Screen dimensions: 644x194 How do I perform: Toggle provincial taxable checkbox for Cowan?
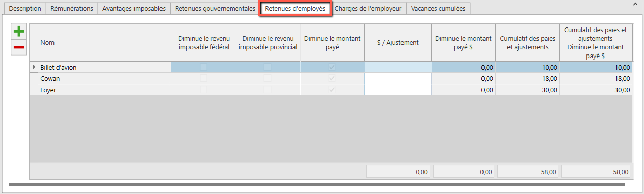pyautogui.click(x=267, y=78)
